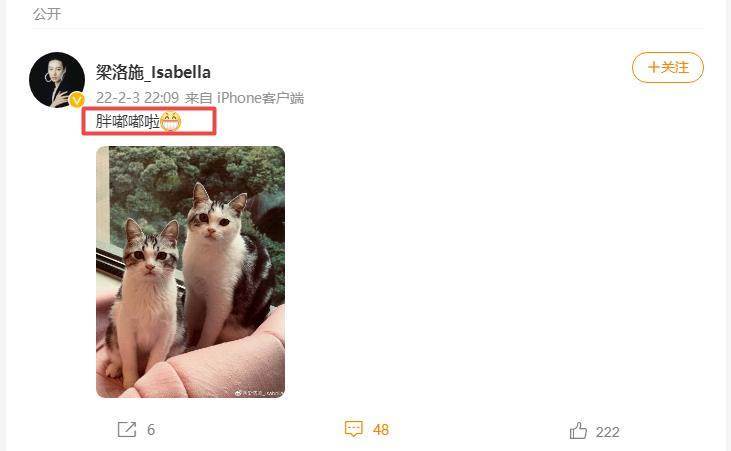Follow the user with the +关注 button
The height and width of the screenshot is (451, 731).
(x=668, y=68)
